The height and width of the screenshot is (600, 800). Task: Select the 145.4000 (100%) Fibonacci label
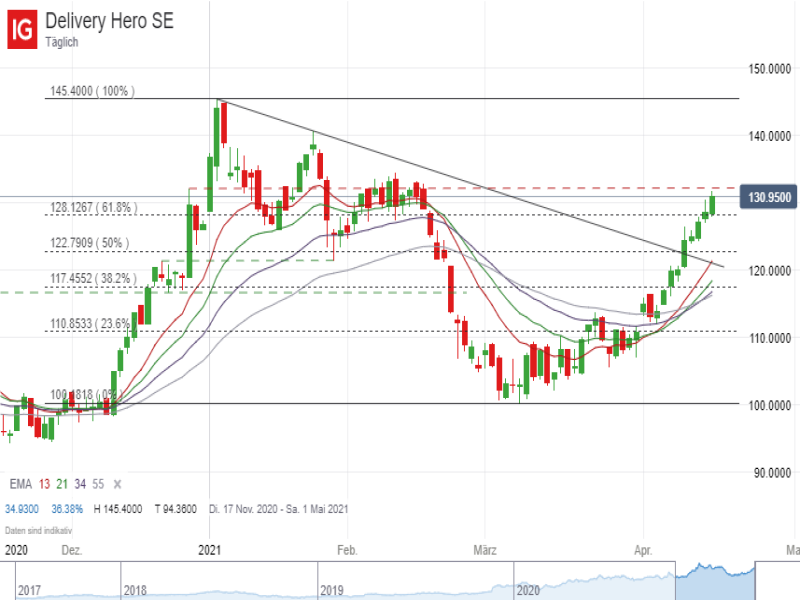(x=92, y=91)
